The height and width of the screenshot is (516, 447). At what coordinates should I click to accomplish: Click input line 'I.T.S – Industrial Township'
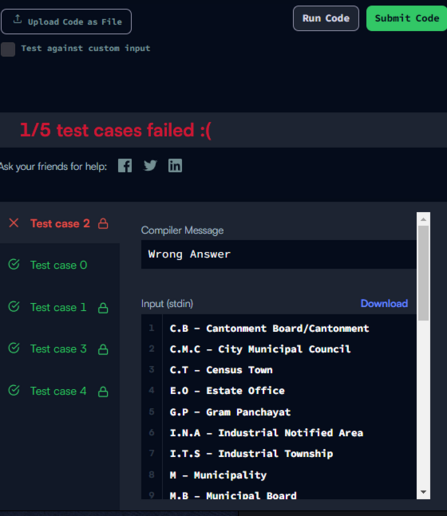tap(251, 454)
